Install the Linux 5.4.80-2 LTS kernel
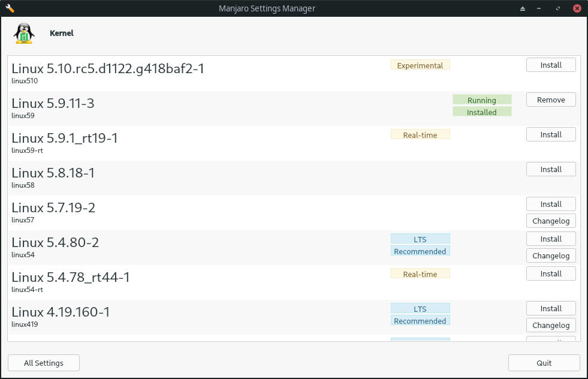Screen dimensions: 588x379 (x=551, y=239)
